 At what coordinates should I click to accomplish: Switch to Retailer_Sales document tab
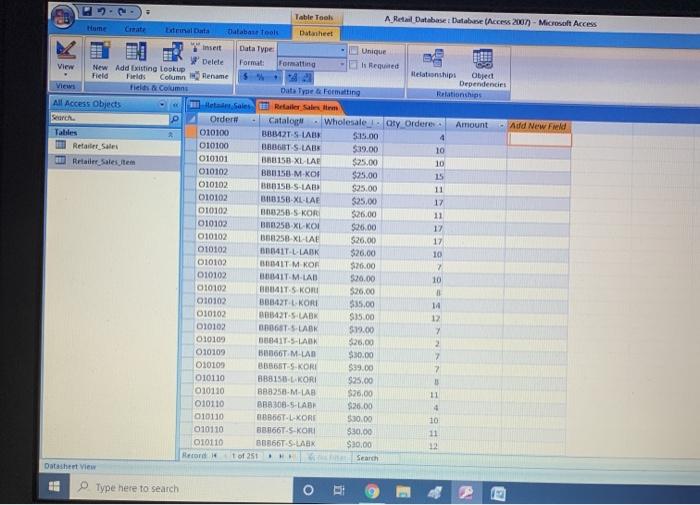(221, 105)
